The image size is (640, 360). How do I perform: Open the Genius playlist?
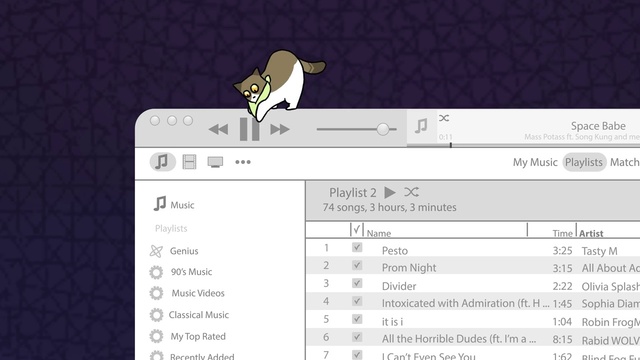[184, 251]
